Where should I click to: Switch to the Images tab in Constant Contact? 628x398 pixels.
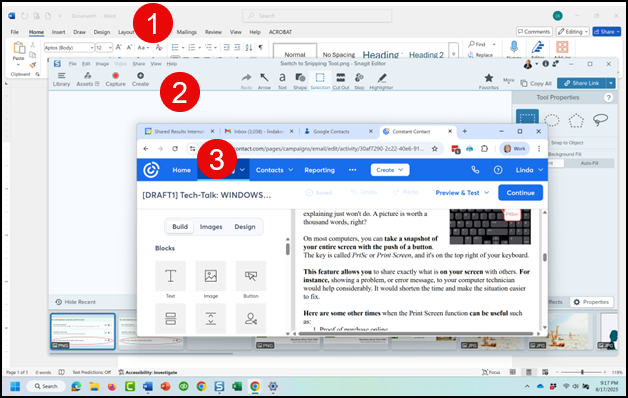211,227
